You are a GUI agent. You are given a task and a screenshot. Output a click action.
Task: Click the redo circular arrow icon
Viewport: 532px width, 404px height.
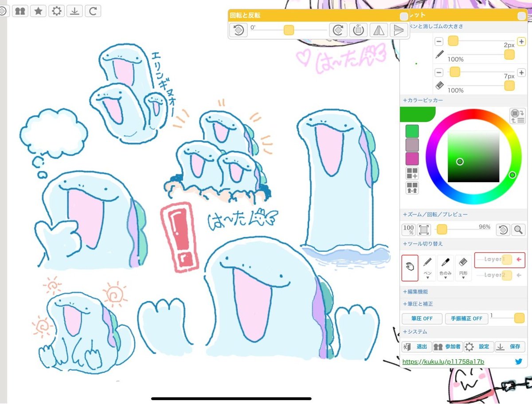93,11
